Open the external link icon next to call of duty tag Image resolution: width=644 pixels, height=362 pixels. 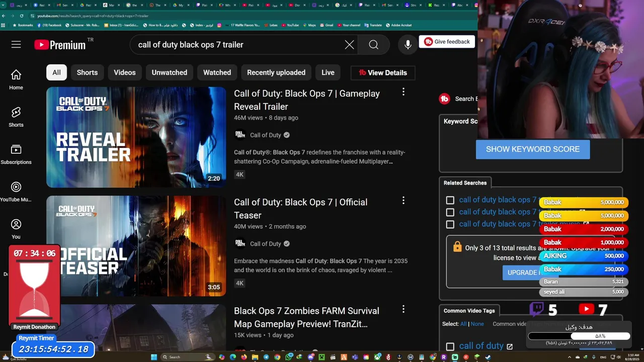[510, 346]
